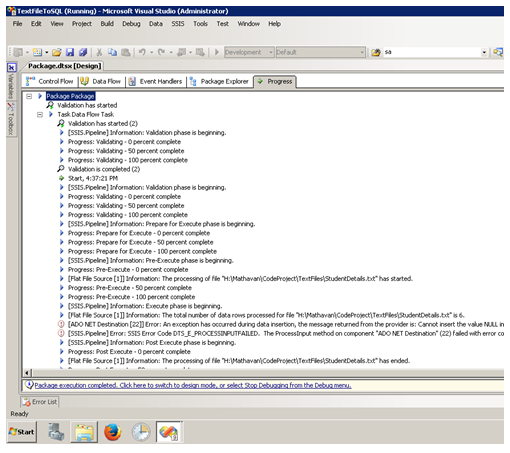Click the Undo arrow icon
The height and width of the screenshot is (453, 510).
pos(142,52)
